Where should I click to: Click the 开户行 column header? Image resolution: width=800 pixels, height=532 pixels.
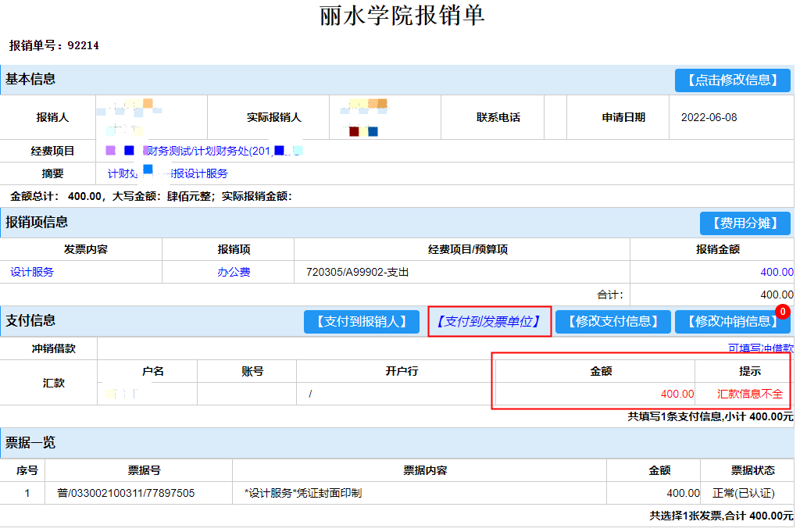click(402, 371)
